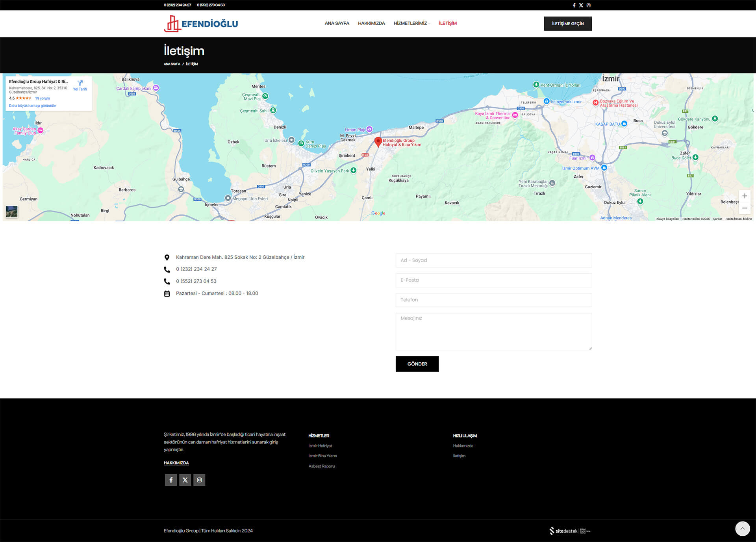Click the Çeşmealtı Sahil map marker

[x=273, y=110]
